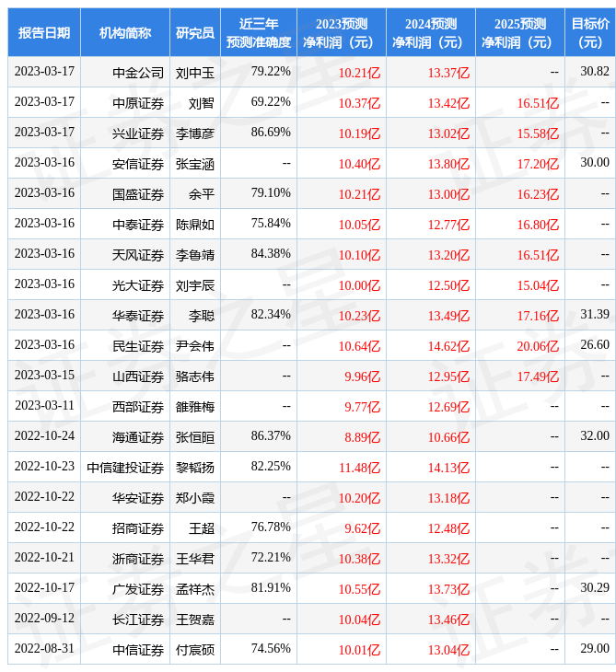Click the 2025预测净利润 column header
Screen dimensions: 616x672
click(x=520, y=32)
